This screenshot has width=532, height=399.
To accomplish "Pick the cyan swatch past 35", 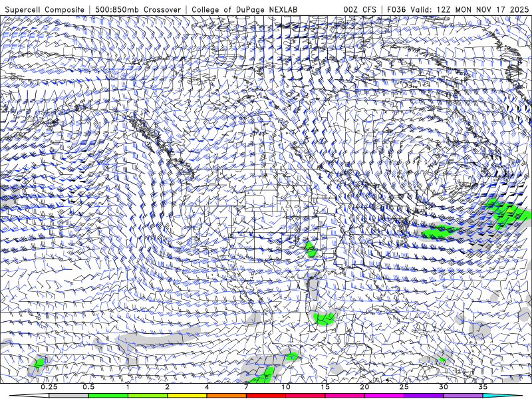I will point(502,396).
